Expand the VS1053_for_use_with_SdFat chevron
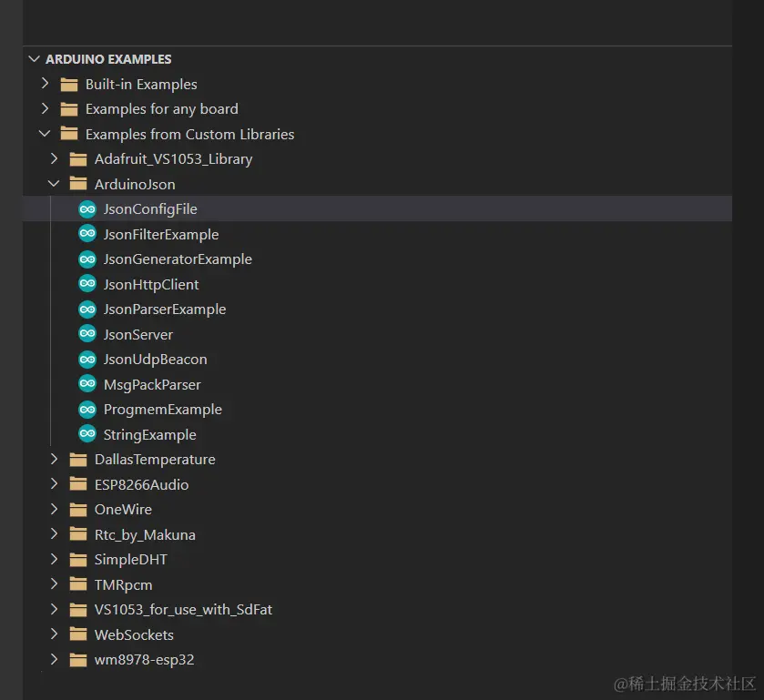Screen dimensions: 764x700 (x=54, y=609)
